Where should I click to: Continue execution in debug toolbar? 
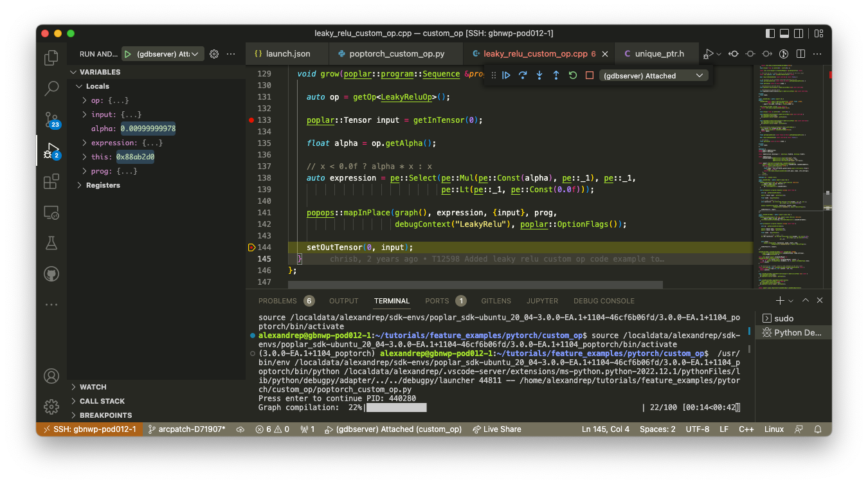[507, 75]
